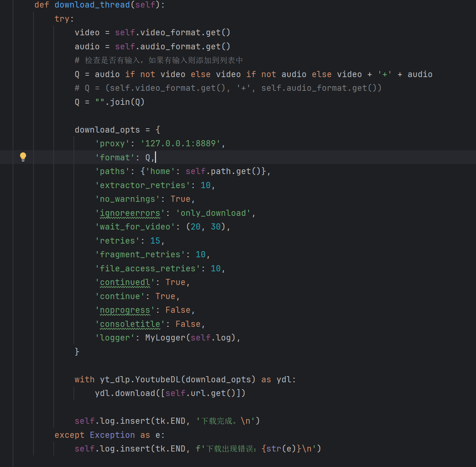This screenshot has height=467, width=476.
Task: Click 'except Exception as e:' line
Action: click(110, 435)
